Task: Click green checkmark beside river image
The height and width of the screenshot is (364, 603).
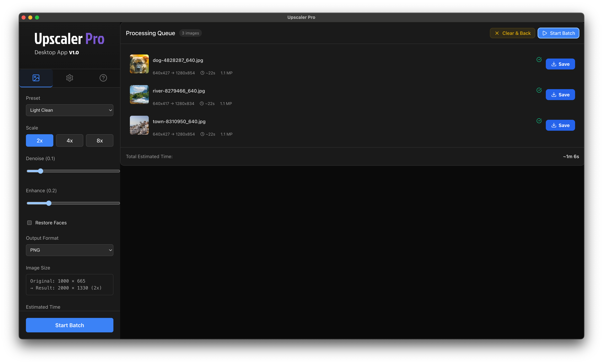Action: (x=539, y=90)
